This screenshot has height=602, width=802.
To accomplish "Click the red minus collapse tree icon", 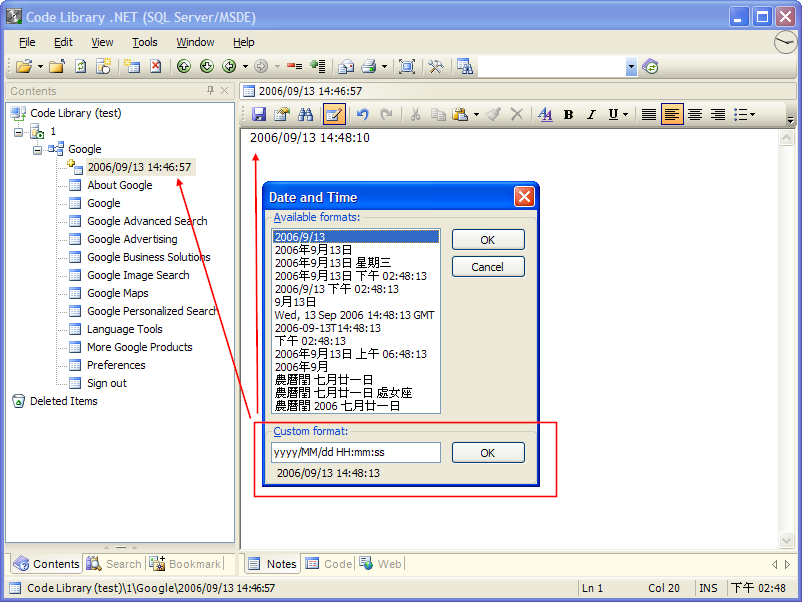I will click(294, 66).
